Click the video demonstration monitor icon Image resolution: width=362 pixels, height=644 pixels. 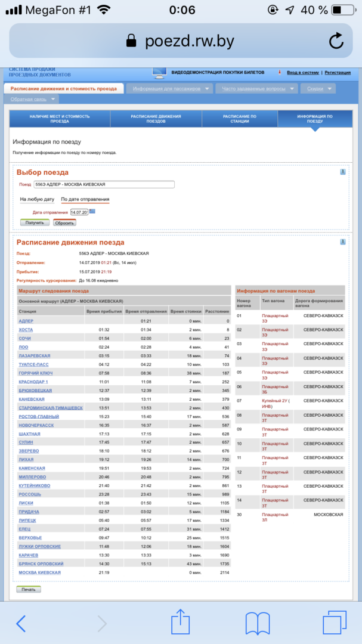click(159, 73)
